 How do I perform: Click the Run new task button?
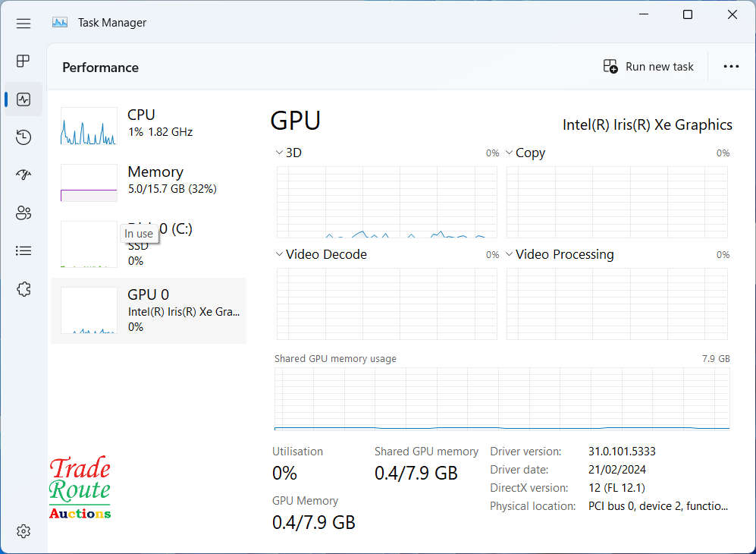(648, 67)
